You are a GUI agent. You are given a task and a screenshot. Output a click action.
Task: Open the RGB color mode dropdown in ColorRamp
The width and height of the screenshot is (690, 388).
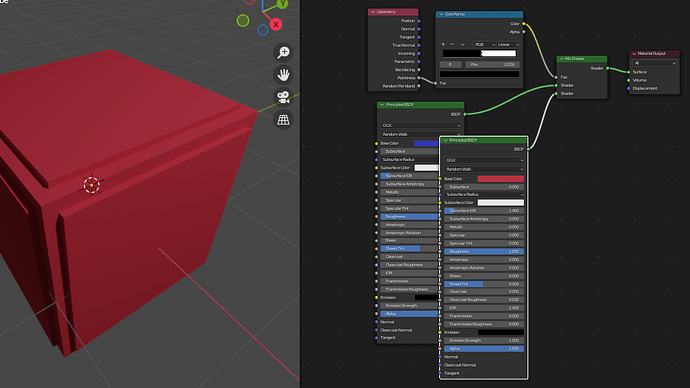tap(484, 44)
